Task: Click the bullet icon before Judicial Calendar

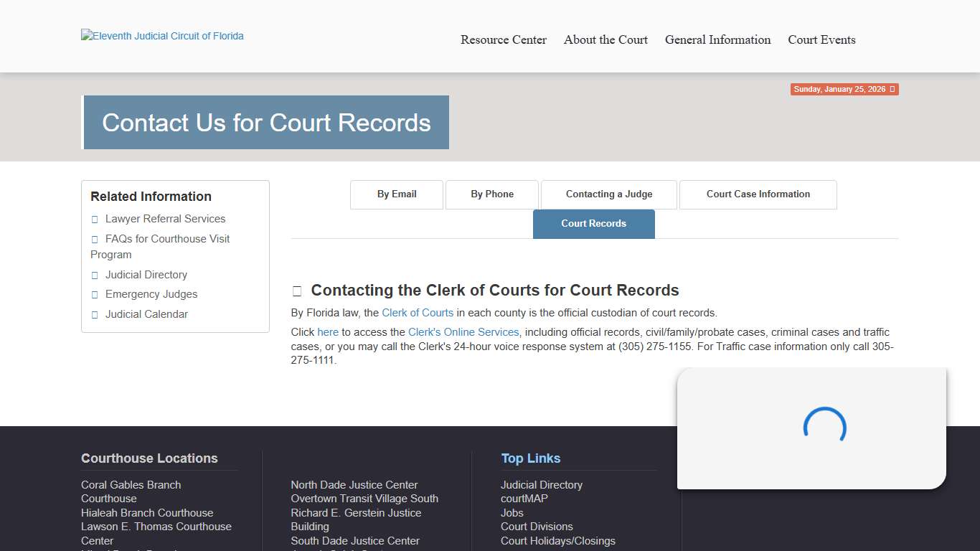Action: tap(95, 314)
